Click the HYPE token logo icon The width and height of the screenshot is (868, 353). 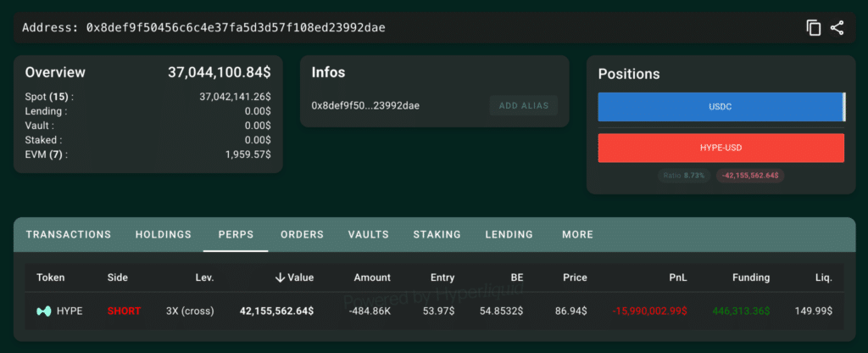(x=44, y=311)
